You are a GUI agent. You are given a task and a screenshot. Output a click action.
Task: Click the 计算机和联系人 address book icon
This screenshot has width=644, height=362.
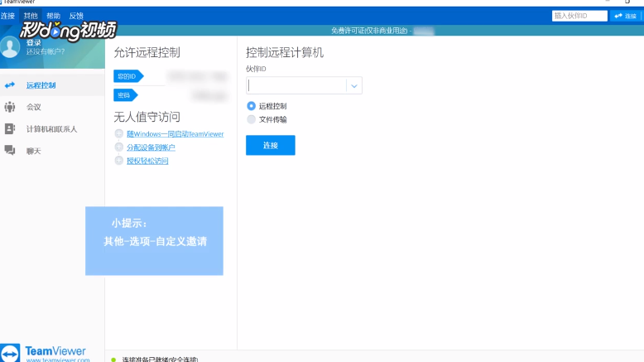10,129
